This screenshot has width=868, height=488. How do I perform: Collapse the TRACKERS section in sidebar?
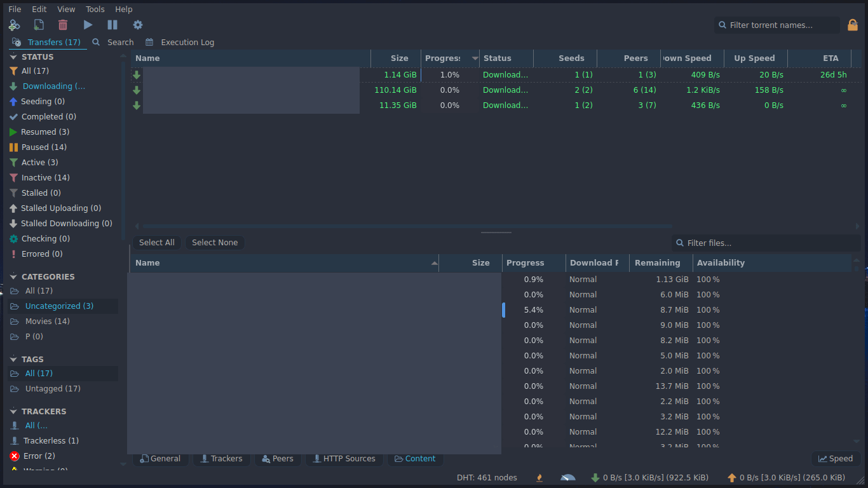pyautogui.click(x=13, y=412)
